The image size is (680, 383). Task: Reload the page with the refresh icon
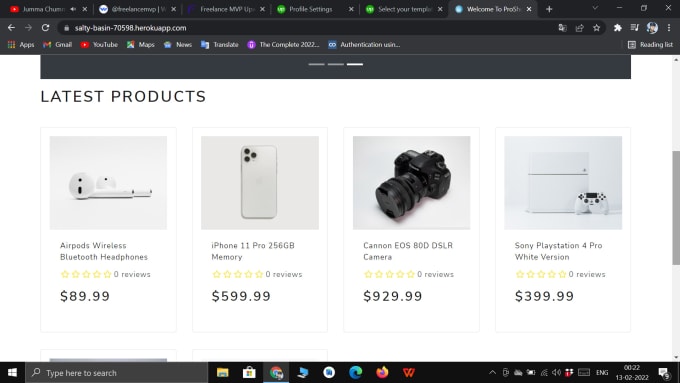45,28
